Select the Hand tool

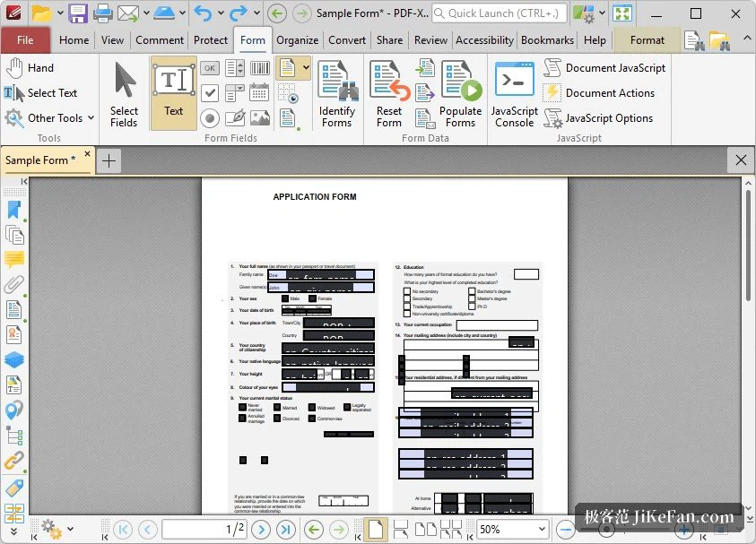30,68
